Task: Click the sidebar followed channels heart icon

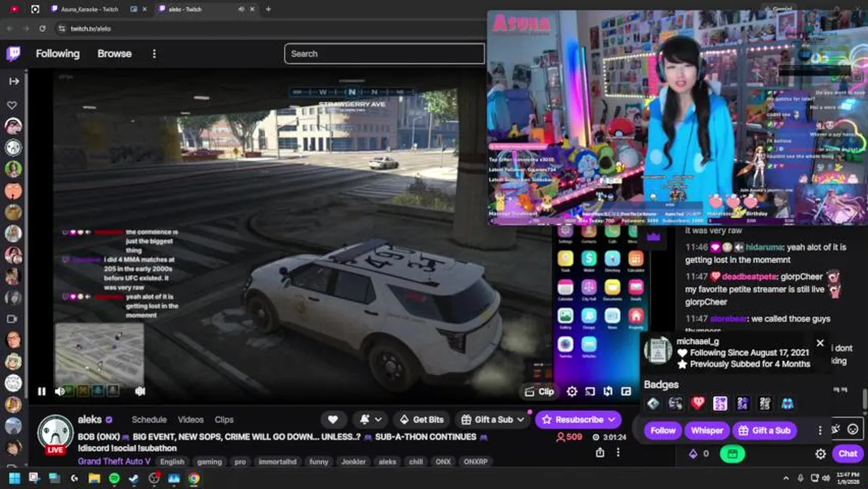Action: click(12, 105)
